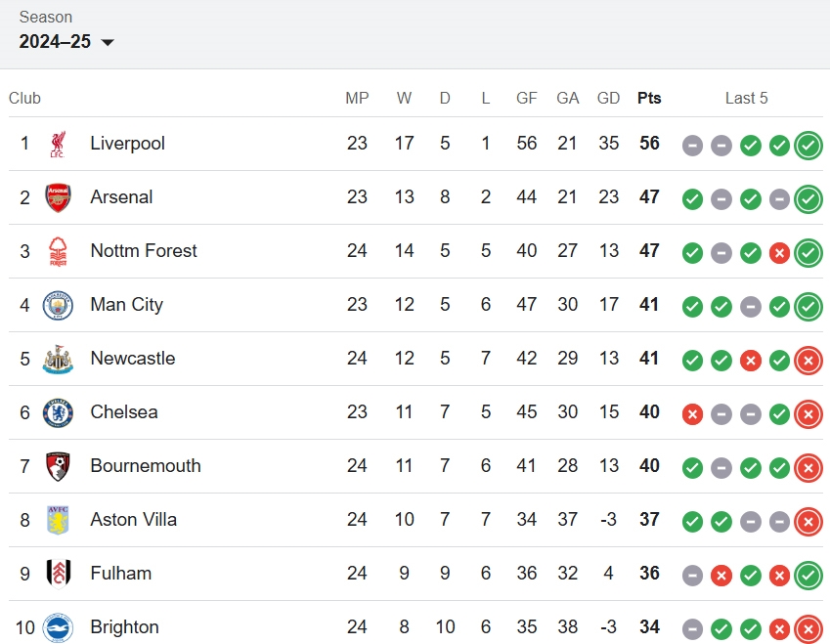The width and height of the screenshot is (830, 644).
Task: Click the Fulham club crest
Action: coord(58,574)
